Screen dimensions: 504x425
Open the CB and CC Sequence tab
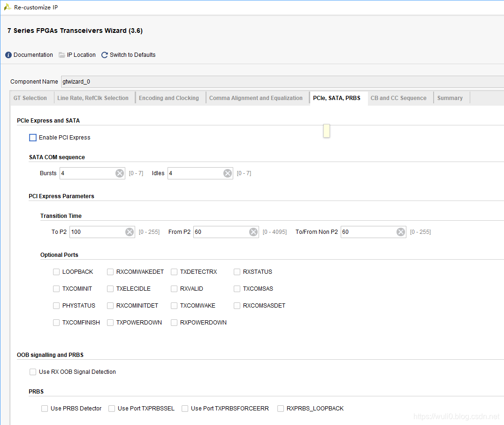[x=398, y=98]
